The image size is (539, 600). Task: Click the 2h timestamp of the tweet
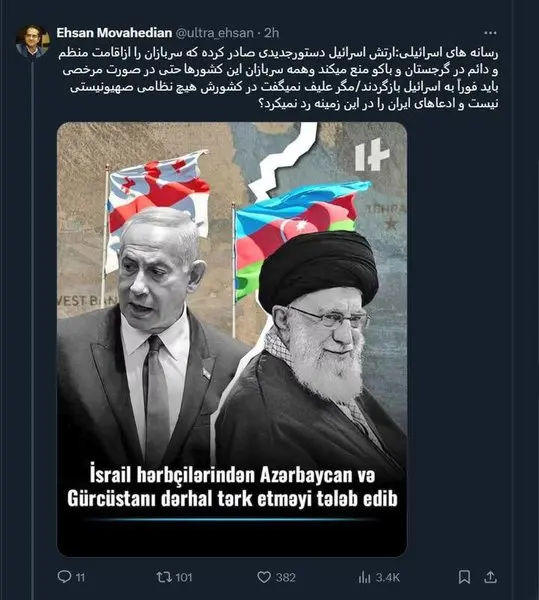coord(272,33)
